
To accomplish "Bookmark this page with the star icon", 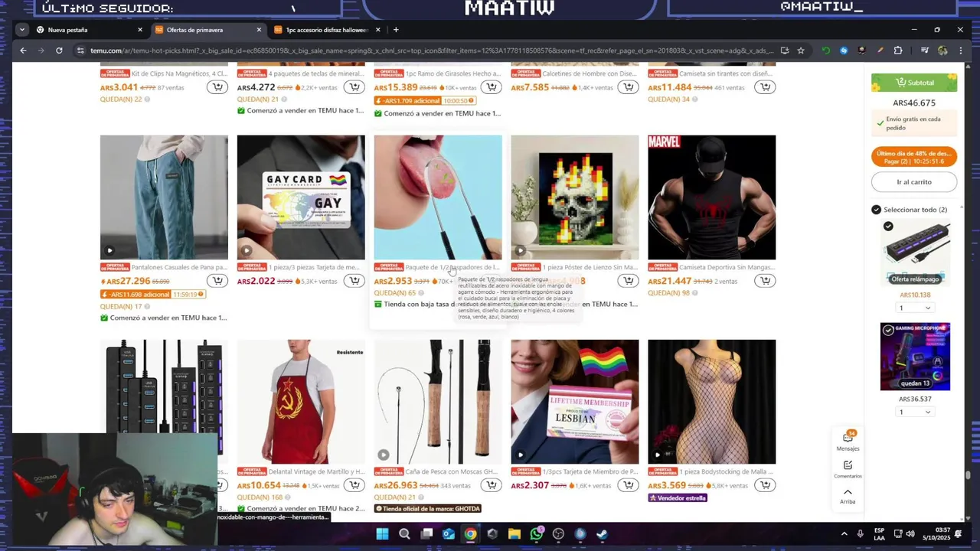I will coord(801,51).
